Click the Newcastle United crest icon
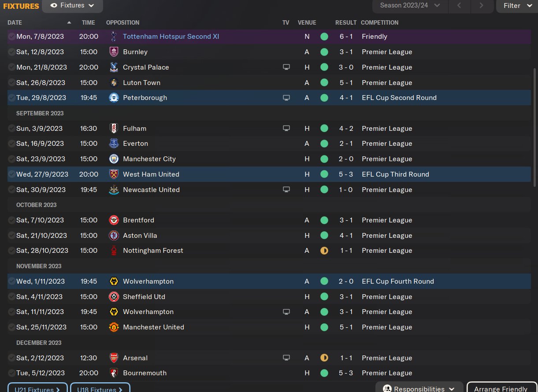The image size is (538, 392). pos(114,190)
